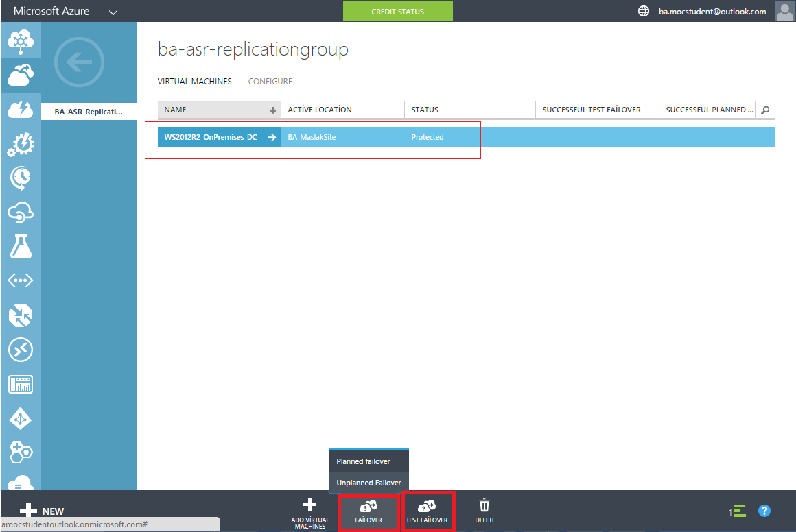
Task: Open the Scheduler clock icon in sidebar
Action: coord(21,178)
